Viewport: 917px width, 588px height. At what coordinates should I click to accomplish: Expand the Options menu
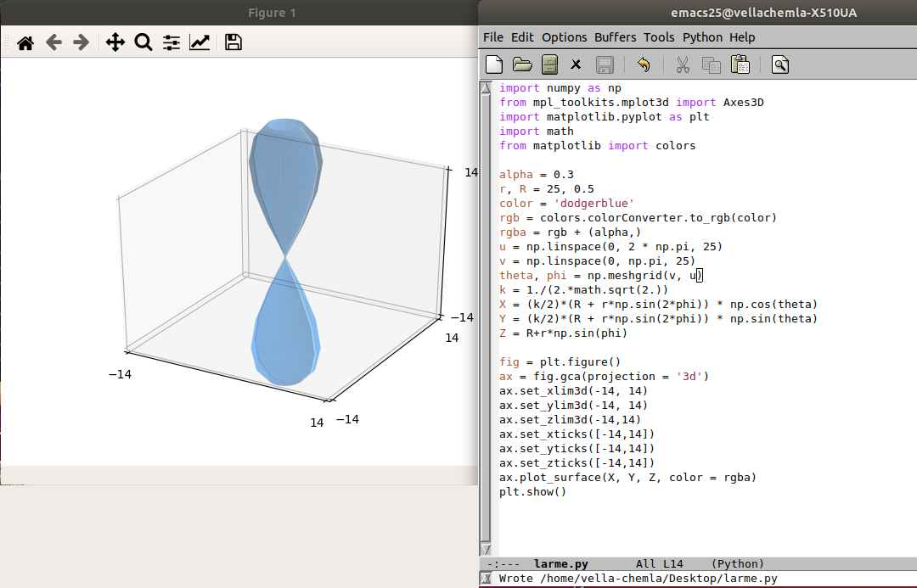point(564,37)
